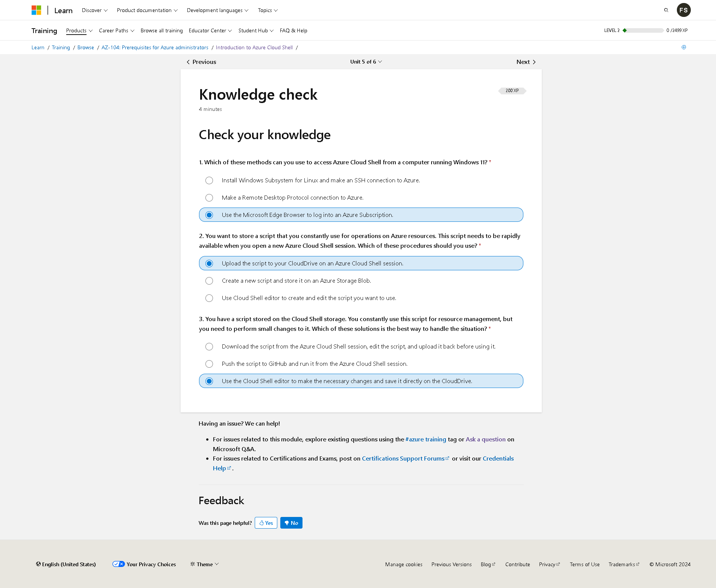Select the Push the script to GitHub option
716x588 pixels.
209,364
